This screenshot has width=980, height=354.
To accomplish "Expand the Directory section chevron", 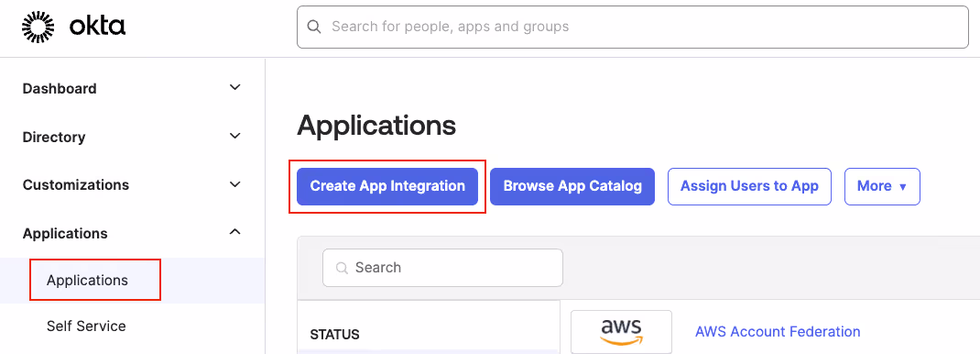I will pyautogui.click(x=235, y=136).
